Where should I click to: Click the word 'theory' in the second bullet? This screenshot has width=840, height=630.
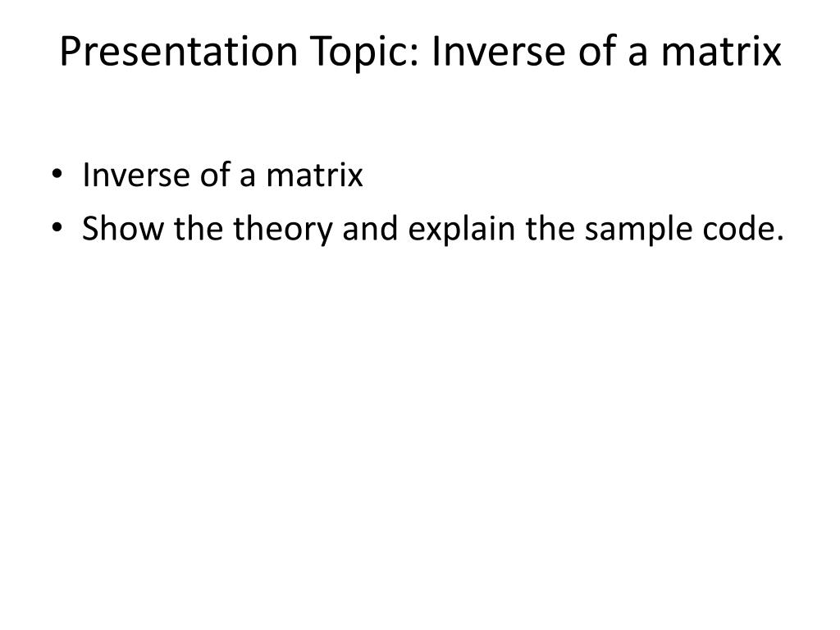[x=283, y=230]
